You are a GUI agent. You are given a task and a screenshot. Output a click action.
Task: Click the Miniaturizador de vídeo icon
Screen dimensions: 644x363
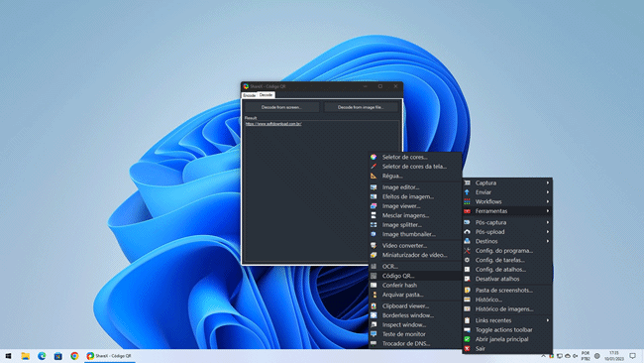374,255
